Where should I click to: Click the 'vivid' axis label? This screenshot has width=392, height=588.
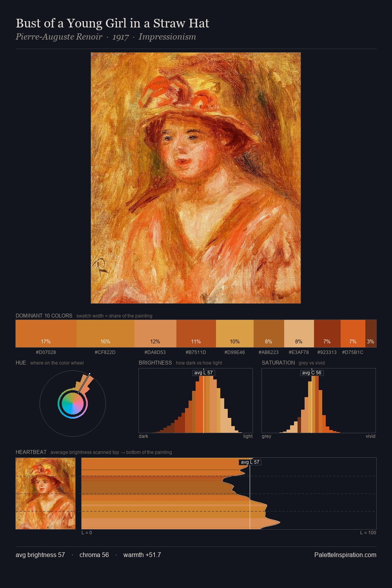pos(370,436)
